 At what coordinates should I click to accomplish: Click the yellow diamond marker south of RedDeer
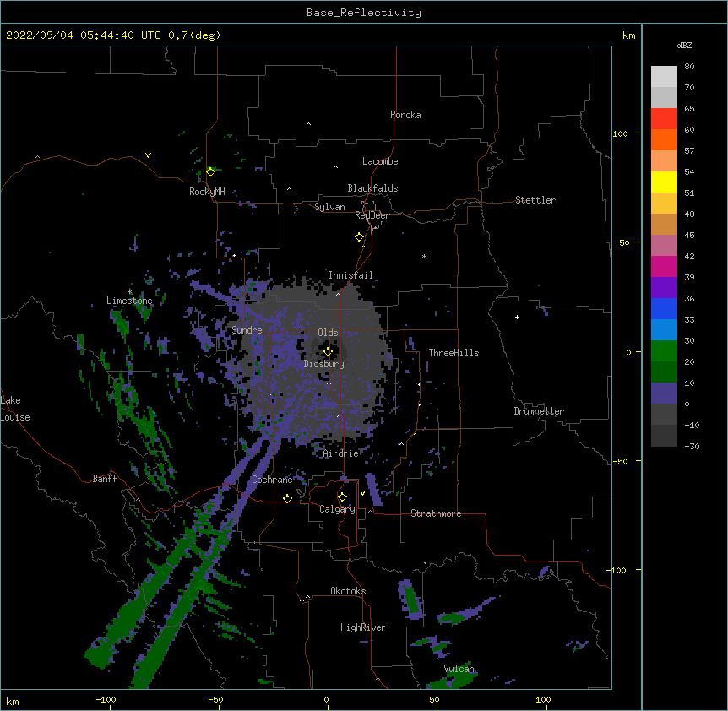point(359,237)
